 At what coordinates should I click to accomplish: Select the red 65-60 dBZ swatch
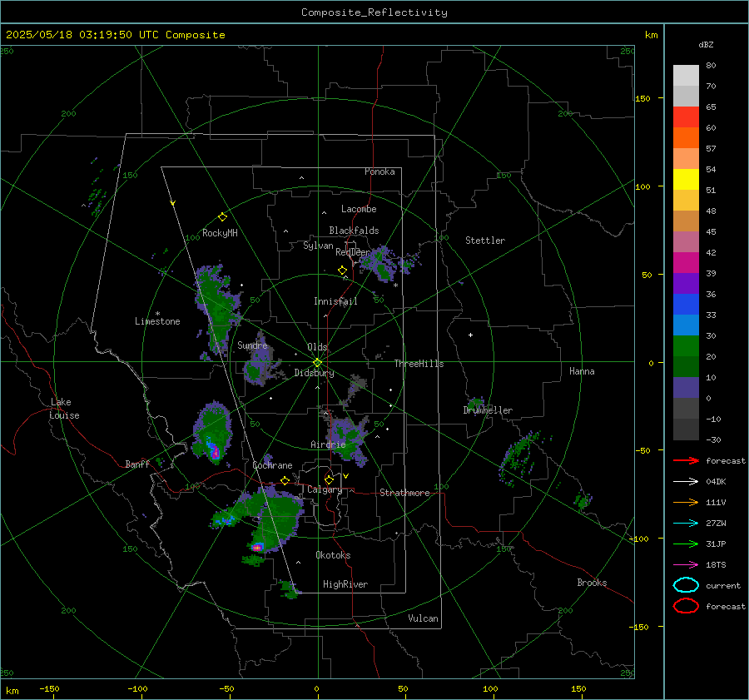click(686, 117)
